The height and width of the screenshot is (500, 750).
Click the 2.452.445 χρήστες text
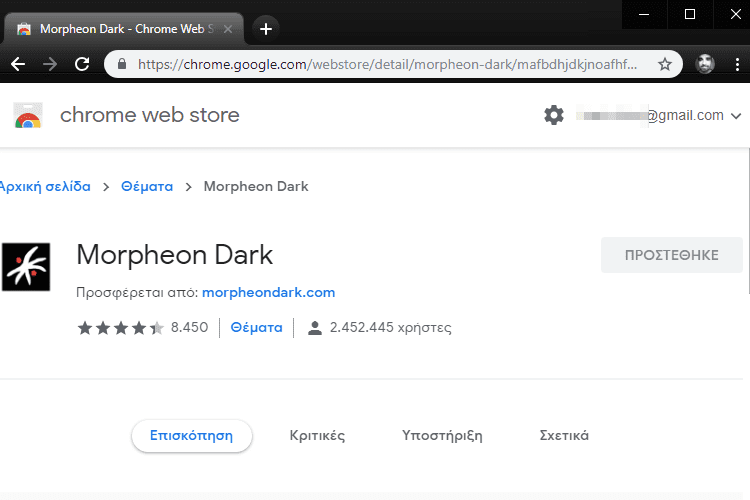coord(390,328)
